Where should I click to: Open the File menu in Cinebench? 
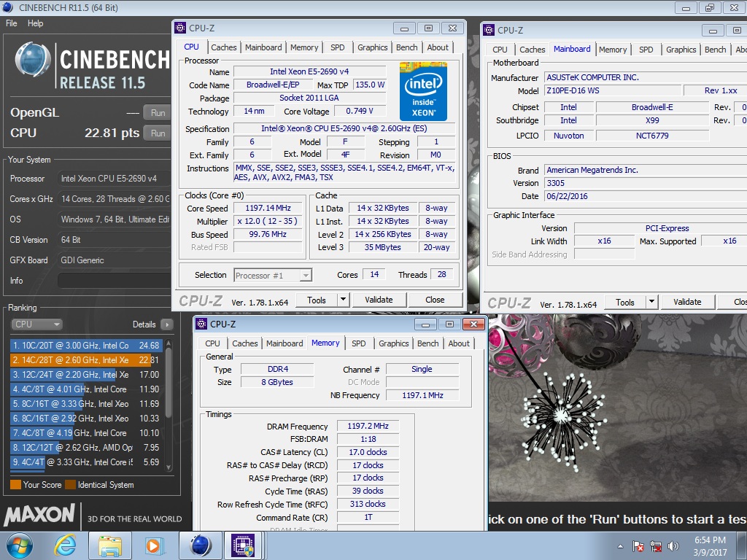pyautogui.click(x=12, y=23)
